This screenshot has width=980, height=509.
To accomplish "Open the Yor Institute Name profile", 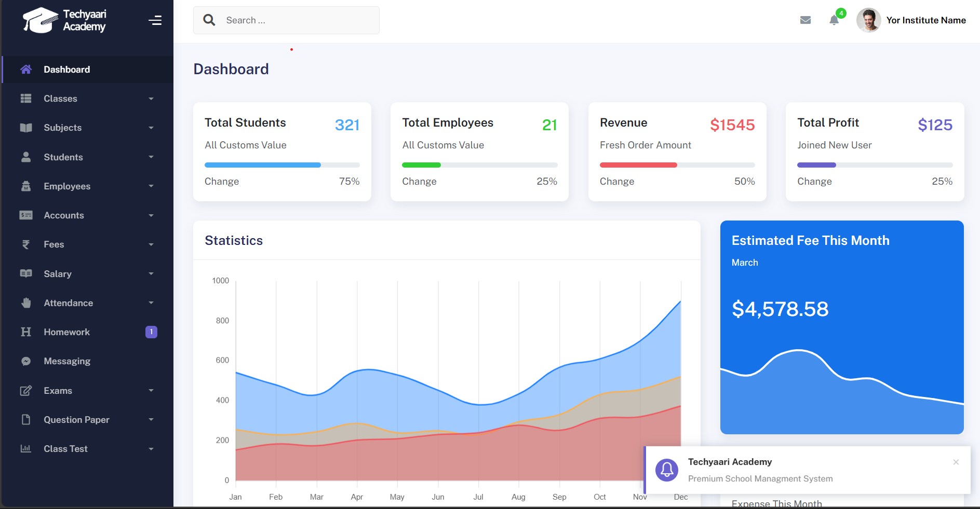I will click(x=925, y=20).
